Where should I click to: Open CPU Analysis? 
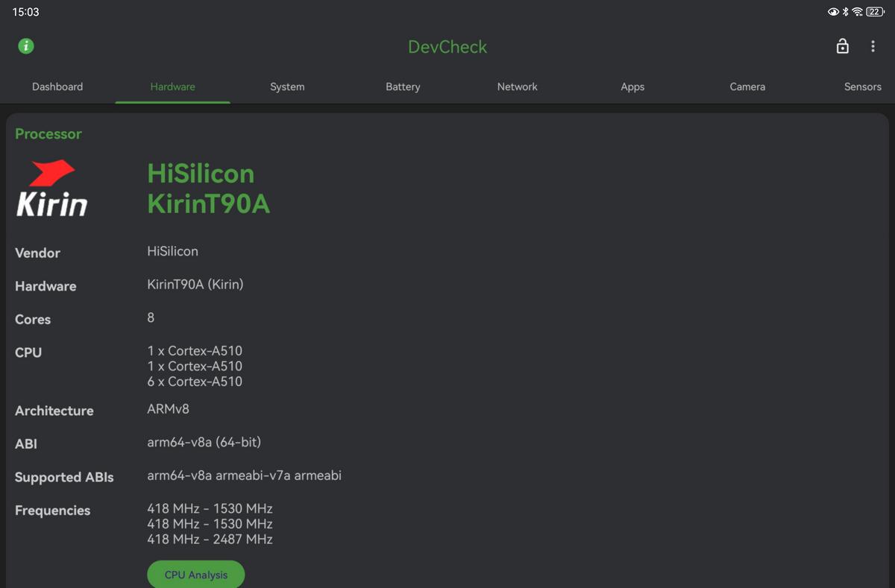click(x=196, y=575)
